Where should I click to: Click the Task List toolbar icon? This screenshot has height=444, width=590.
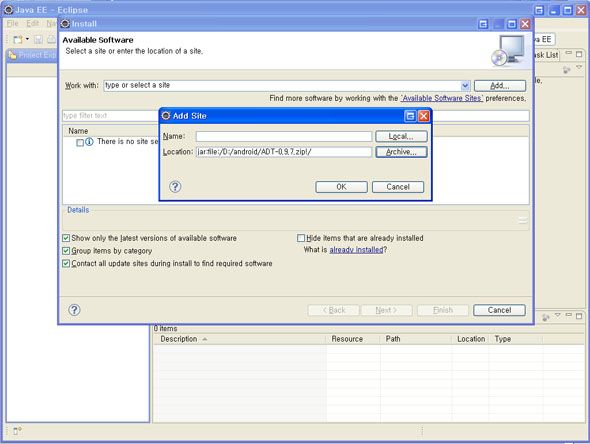(566, 69)
